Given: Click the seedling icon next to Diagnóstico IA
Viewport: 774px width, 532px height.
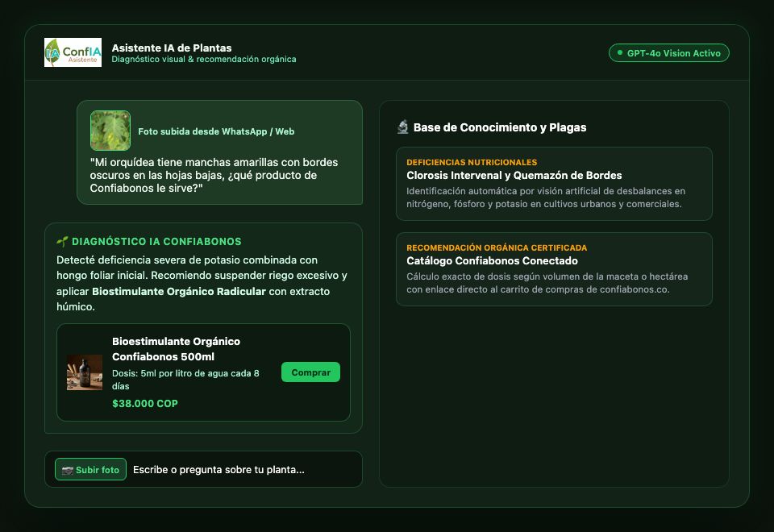Looking at the screenshot, I should click(62, 241).
